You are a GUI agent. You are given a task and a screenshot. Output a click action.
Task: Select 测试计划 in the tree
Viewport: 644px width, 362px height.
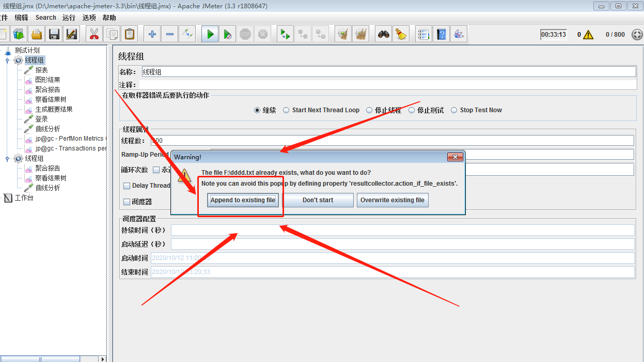coord(27,50)
